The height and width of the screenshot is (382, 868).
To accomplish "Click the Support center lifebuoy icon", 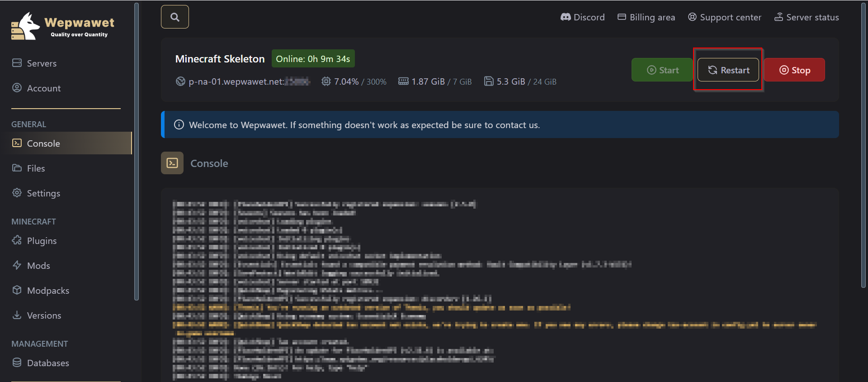I will [692, 17].
